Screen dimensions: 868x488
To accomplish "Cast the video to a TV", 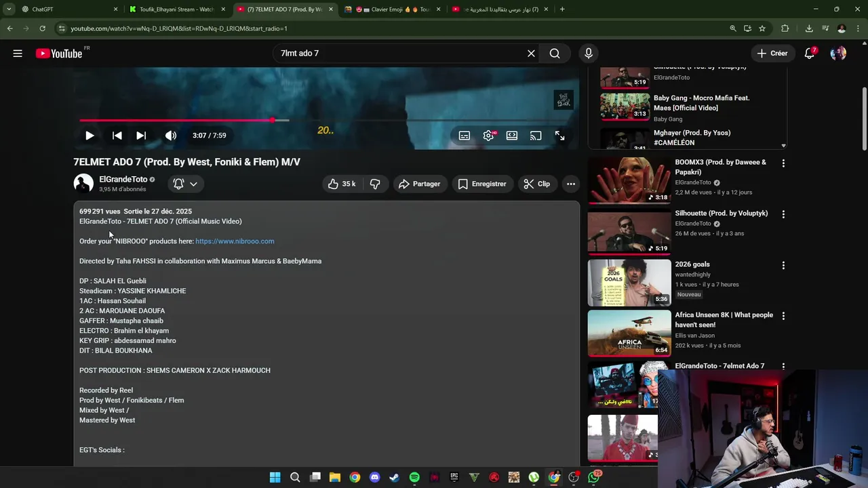I will [536, 136].
